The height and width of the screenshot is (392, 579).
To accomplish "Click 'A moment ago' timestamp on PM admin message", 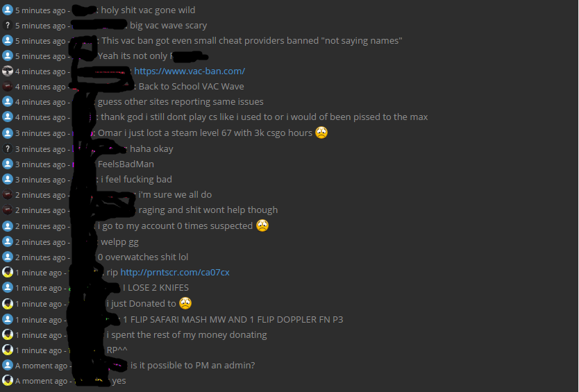I will click(x=42, y=366).
